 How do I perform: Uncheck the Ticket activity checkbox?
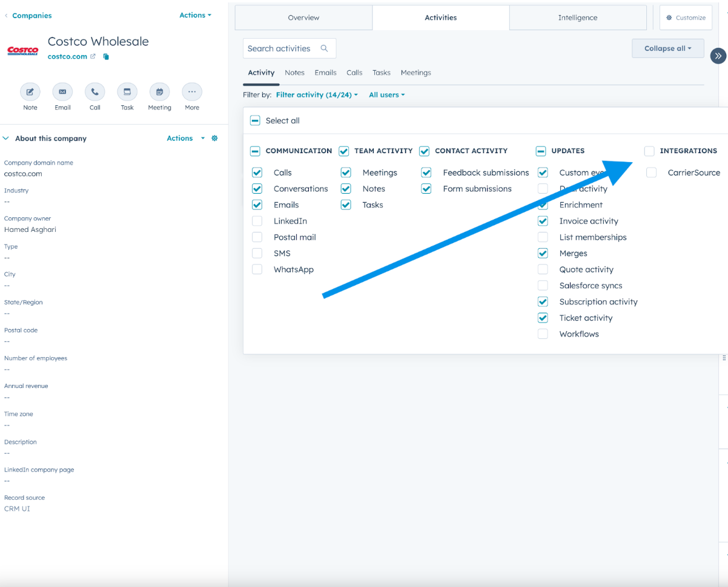(x=543, y=318)
